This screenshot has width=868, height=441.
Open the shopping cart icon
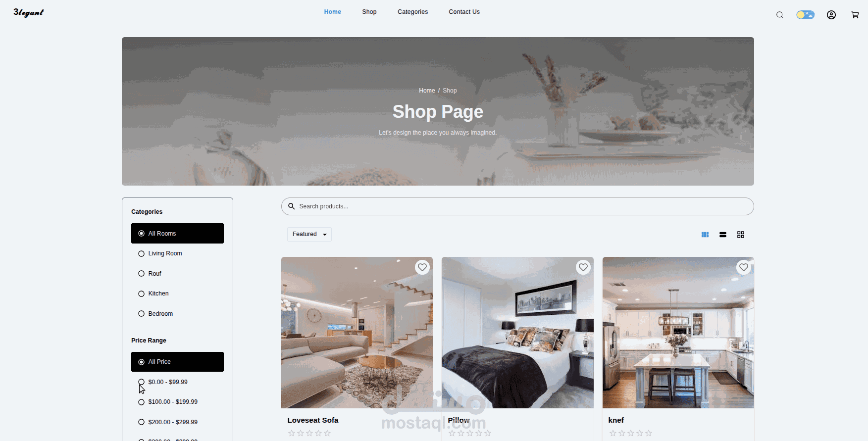coord(855,15)
